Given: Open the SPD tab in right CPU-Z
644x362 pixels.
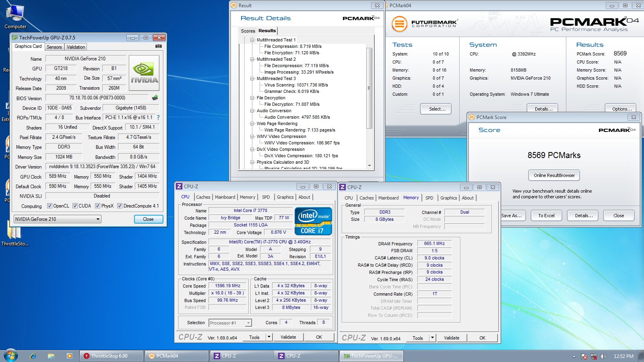Looking at the screenshot, I should coord(429,198).
